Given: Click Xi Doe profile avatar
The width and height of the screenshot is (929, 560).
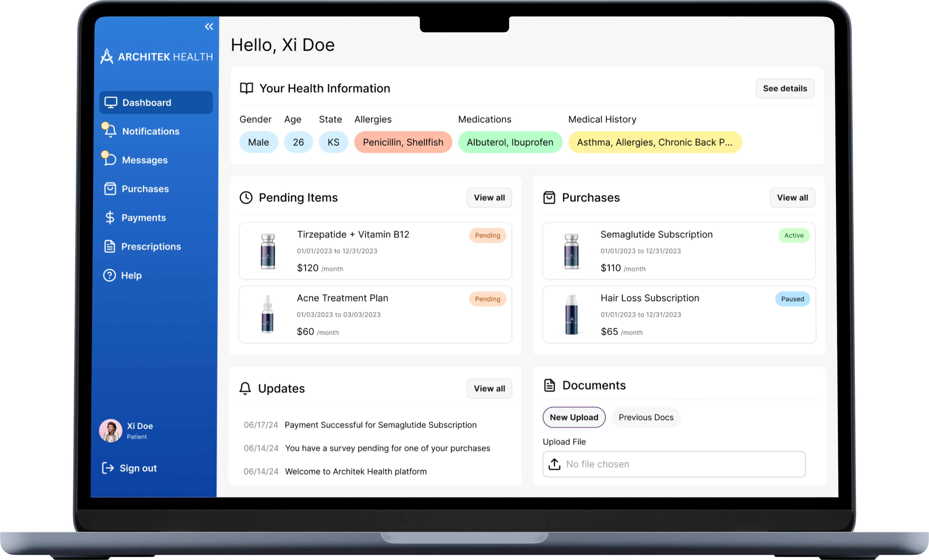Looking at the screenshot, I should (111, 430).
